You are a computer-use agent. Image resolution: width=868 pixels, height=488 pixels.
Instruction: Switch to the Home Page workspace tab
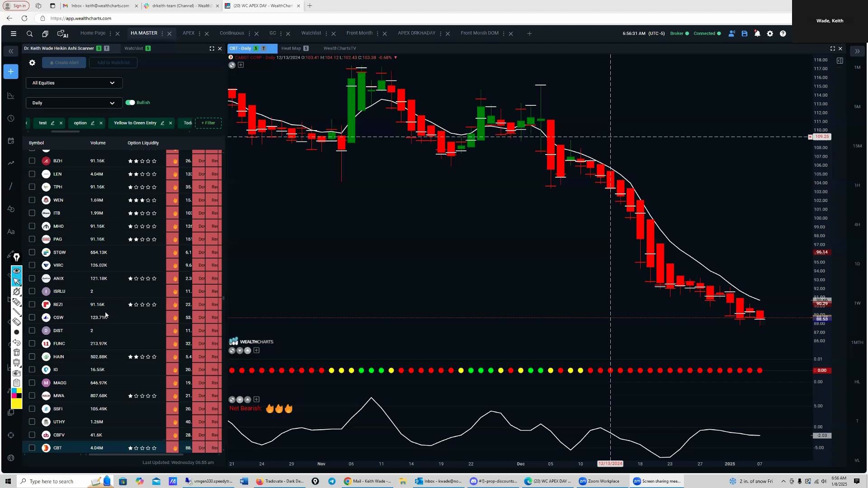[x=93, y=33]
